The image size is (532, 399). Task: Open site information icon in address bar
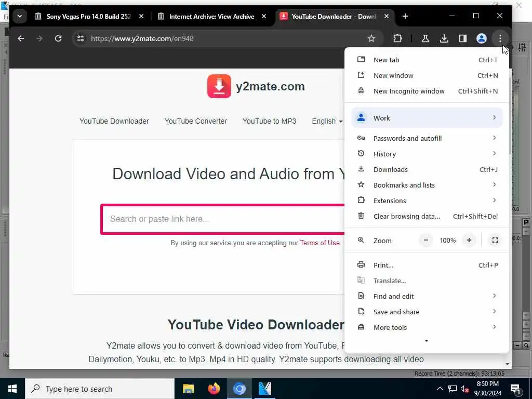point(81,38)
